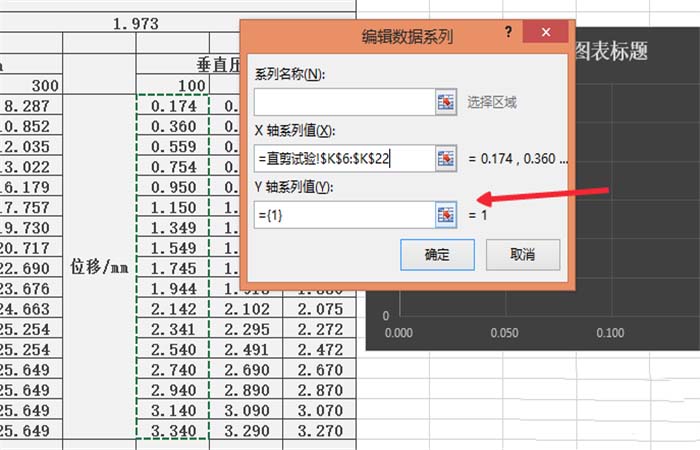Click the dialog title 编辑数据系列
This screenshot has width=700, height=450.
(406, 38)
